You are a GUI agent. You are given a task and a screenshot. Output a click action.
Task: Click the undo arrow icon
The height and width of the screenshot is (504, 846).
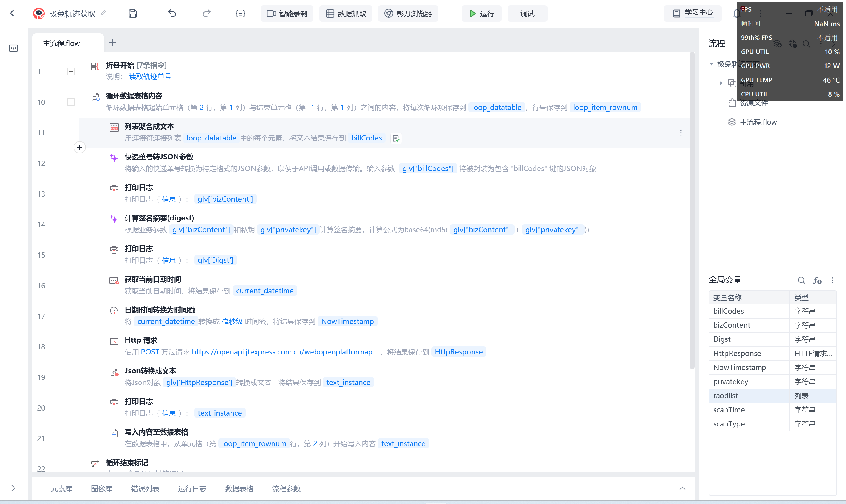172,13
